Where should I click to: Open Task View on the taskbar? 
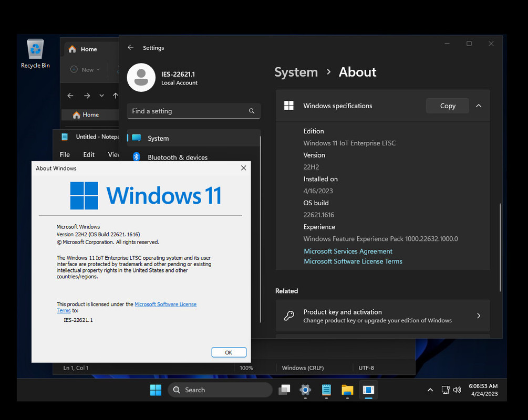click(x=284, y=390)
